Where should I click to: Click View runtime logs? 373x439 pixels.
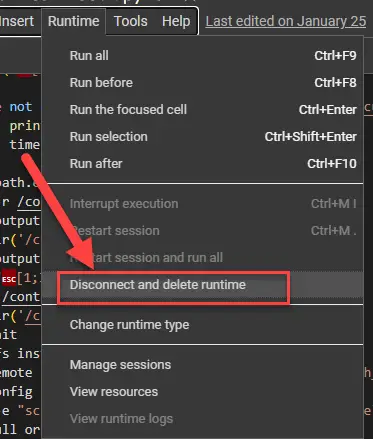[202, 419]
